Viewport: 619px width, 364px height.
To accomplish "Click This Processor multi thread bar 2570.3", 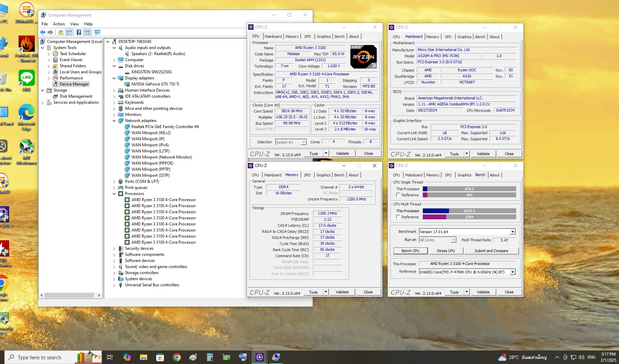I will pos(469,211).
